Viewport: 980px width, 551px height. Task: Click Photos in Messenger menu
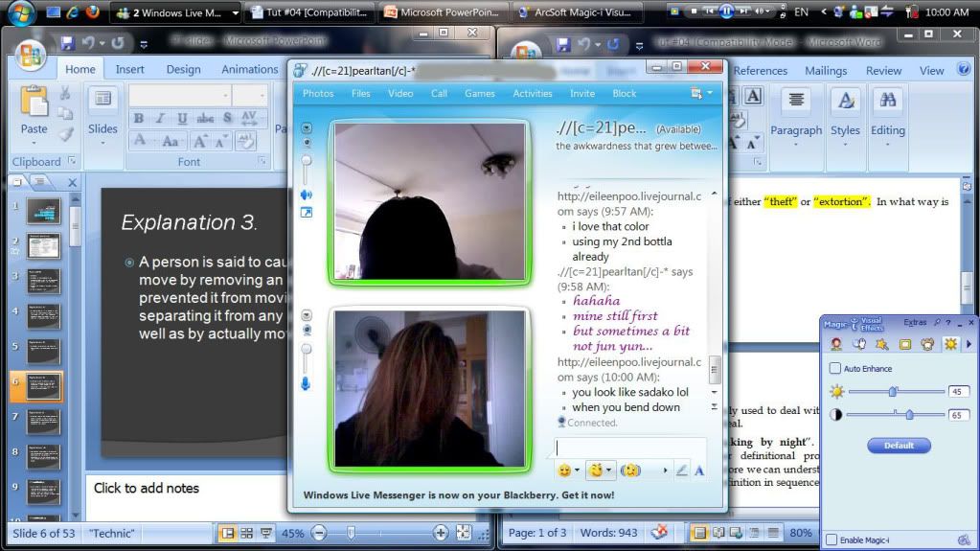click(318, 94)
